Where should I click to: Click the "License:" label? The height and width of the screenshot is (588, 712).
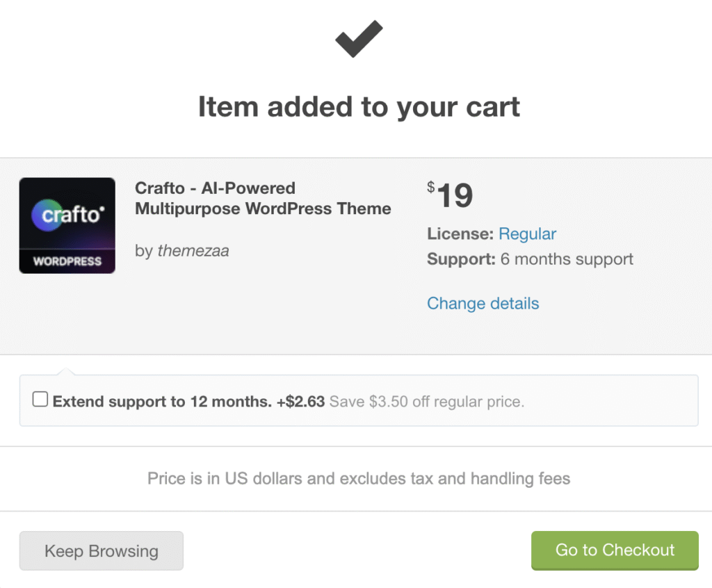(x=460, y=234)
